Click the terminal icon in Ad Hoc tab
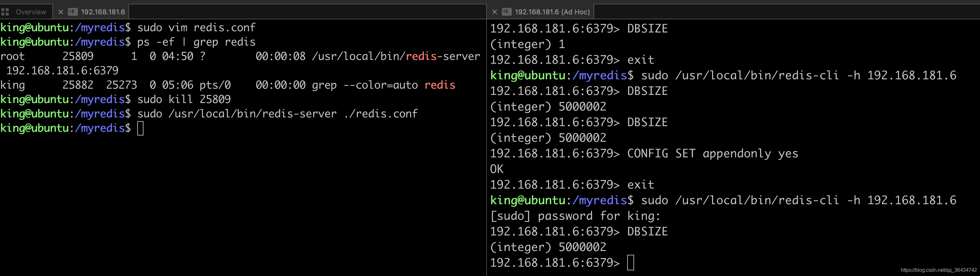 pos(506,12)
